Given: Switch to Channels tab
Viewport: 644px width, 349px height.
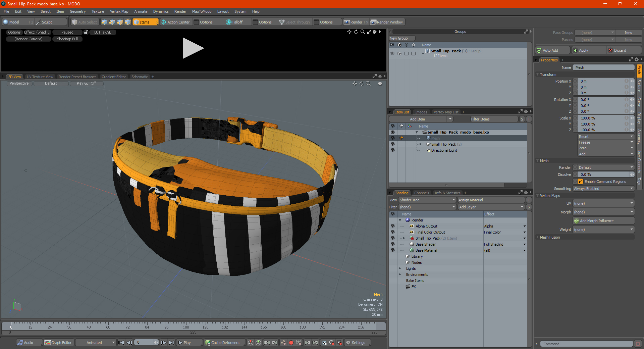Looking at the screenshot, I should [x=421, y=193].
